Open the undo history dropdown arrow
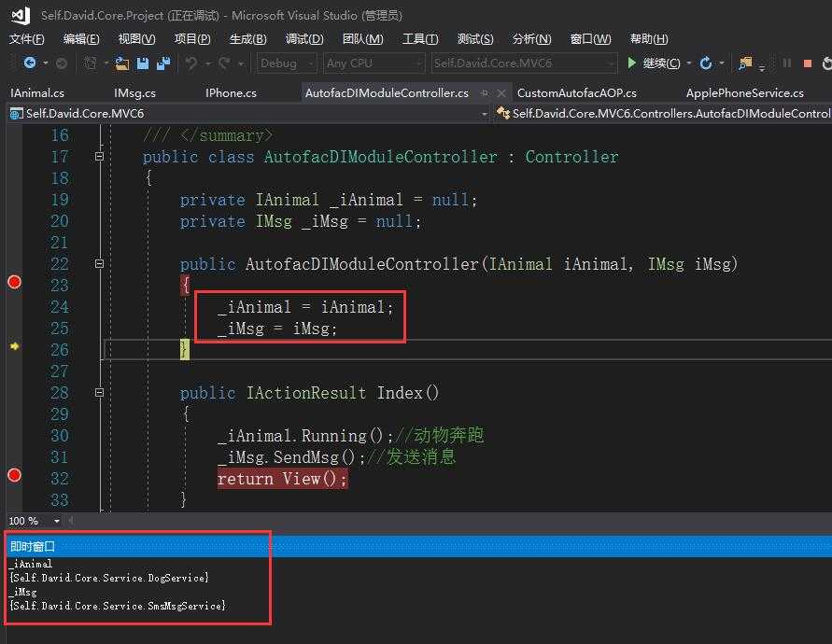This screenshot has width=832, height=644. click(x=208, y=63)
